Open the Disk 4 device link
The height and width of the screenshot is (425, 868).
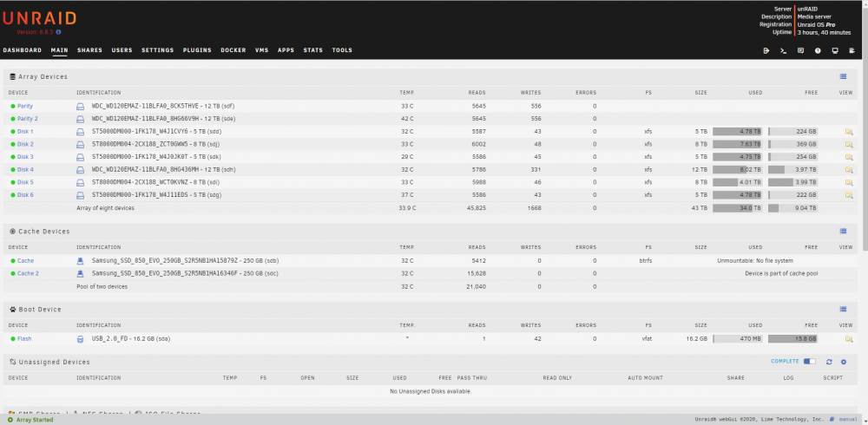point(25,170)
